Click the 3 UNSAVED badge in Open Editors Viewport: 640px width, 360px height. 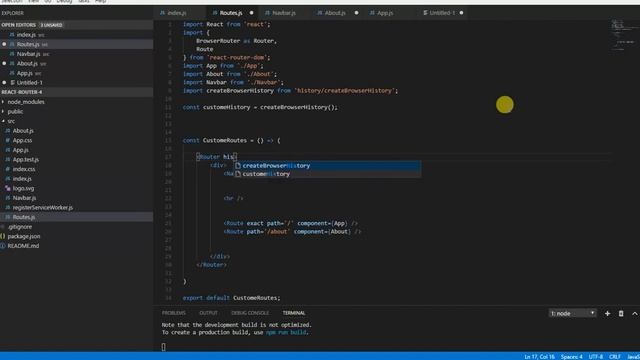click(51, 25)
